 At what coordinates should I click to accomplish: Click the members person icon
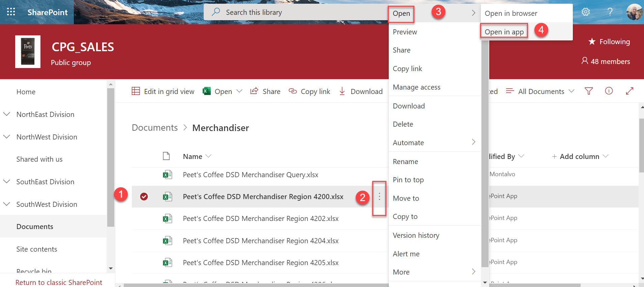pyautogui.click(x=585, y=61)
